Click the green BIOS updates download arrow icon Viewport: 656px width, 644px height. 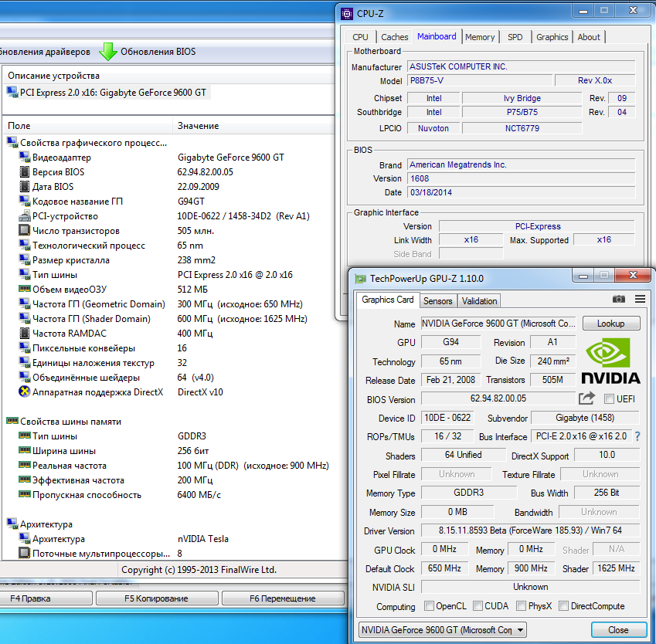(108, 52)
